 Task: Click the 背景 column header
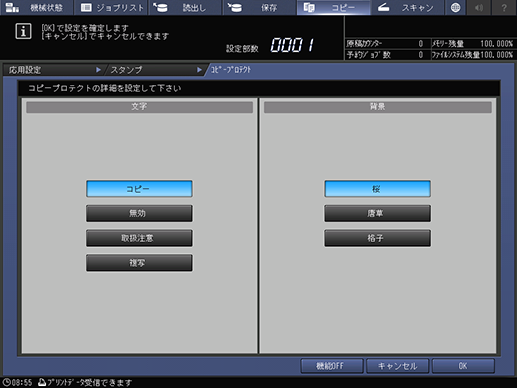[x=377, y=107]
